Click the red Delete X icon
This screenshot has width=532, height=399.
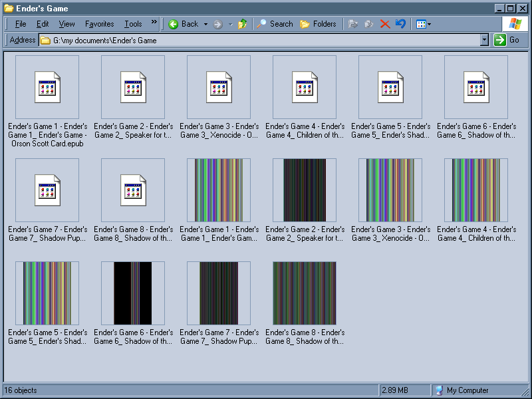(385, 24)
